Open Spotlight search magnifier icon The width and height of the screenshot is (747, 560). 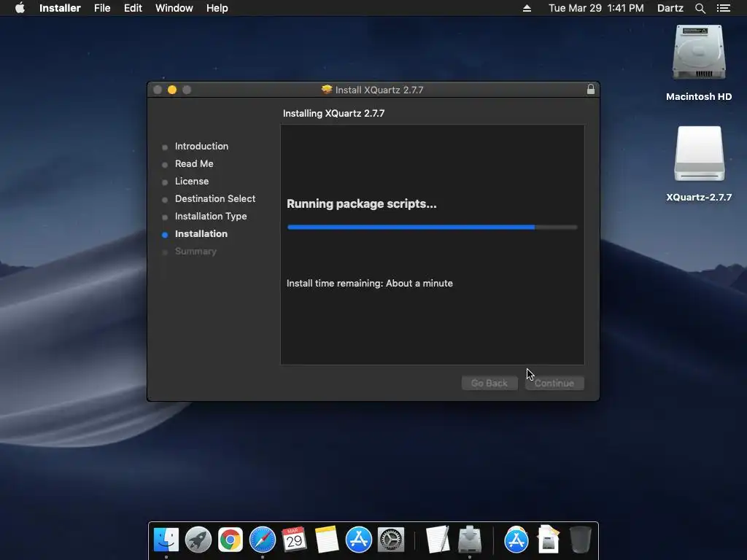point(700,8)
